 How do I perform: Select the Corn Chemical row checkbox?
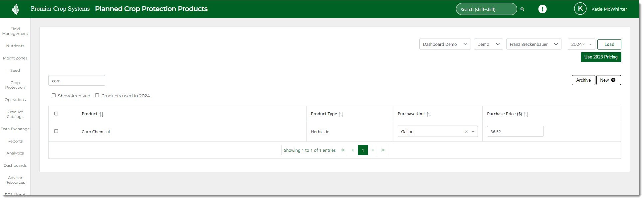pos(56,131)
